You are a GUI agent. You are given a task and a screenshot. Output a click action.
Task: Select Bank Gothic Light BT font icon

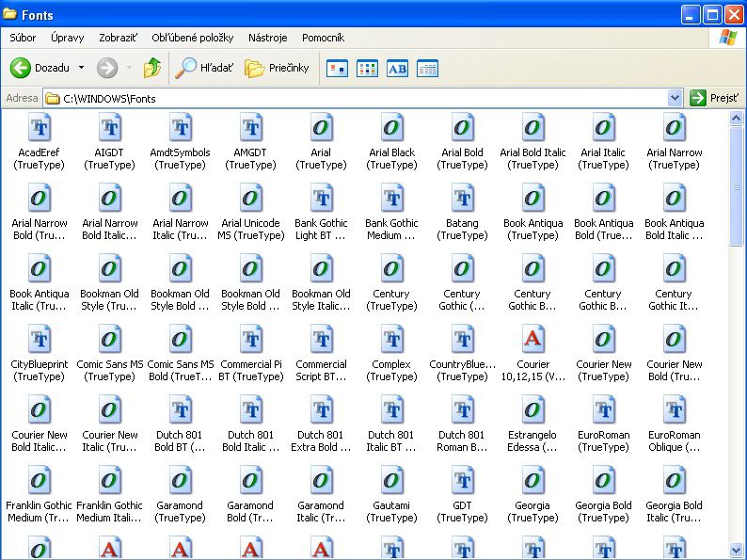coord(322,198)
